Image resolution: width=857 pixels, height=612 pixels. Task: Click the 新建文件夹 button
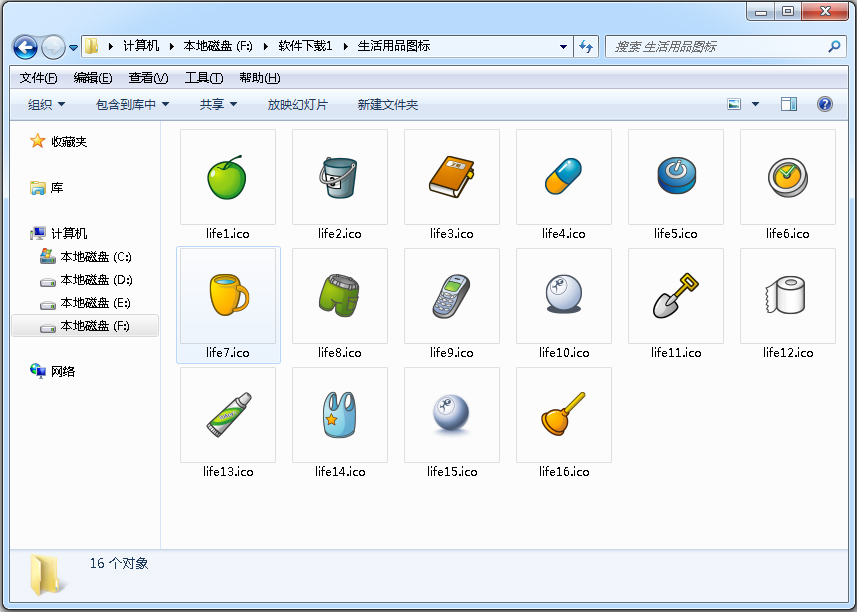[388, 104]
